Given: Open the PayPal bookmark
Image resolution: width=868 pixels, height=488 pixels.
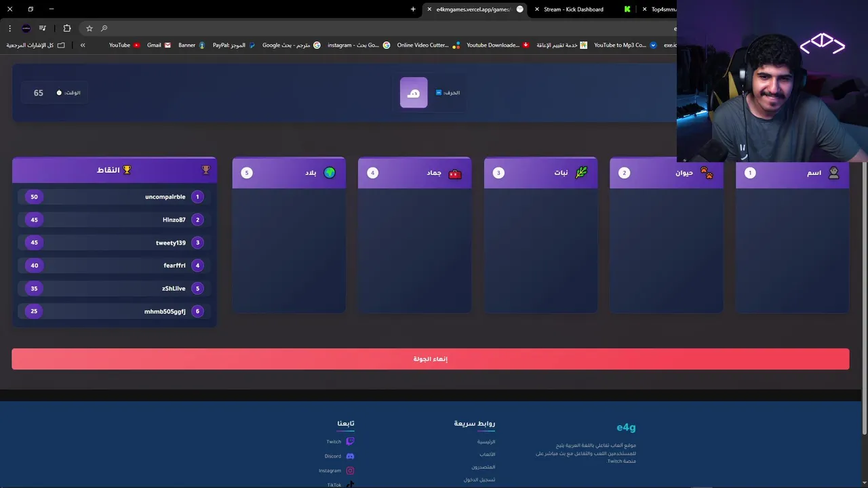Looking at the screenshot, I should coord(234,45).
